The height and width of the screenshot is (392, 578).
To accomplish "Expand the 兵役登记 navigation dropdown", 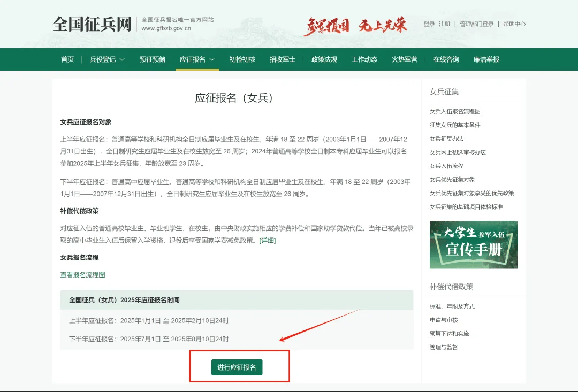I will point(104,59).
